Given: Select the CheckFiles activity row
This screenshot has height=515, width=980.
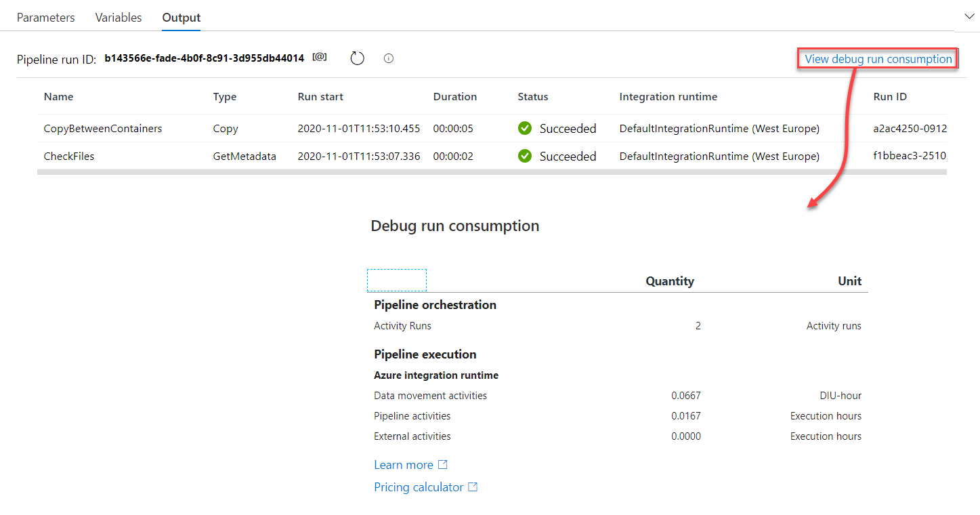Looking at the screenshot, I should point(69,156).
